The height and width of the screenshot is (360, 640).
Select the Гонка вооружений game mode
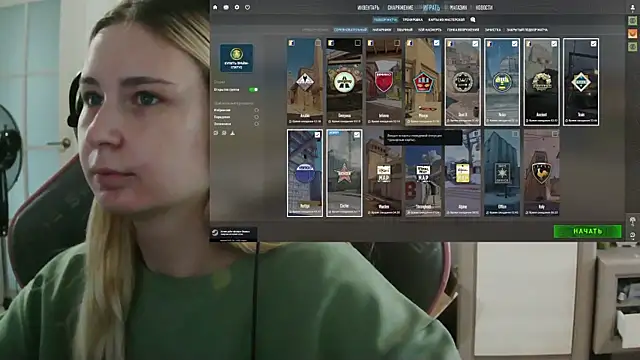coord(463,30)
